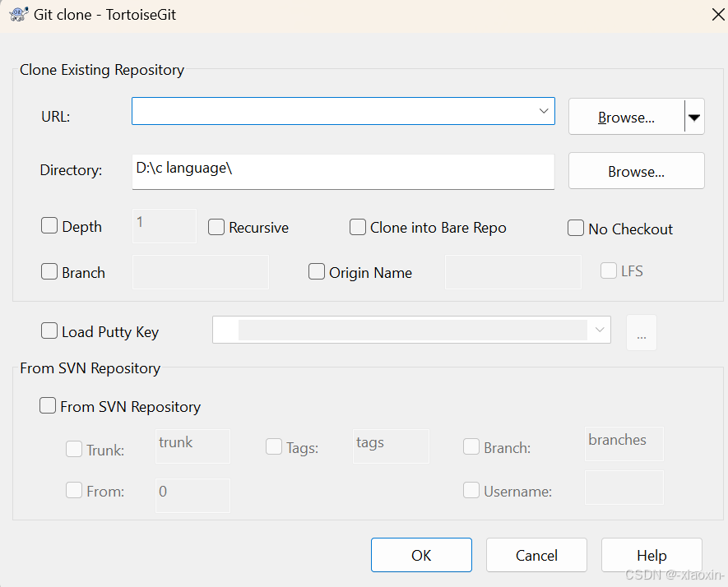Click the URL Browse... button
728x587 pixels.
626,117
